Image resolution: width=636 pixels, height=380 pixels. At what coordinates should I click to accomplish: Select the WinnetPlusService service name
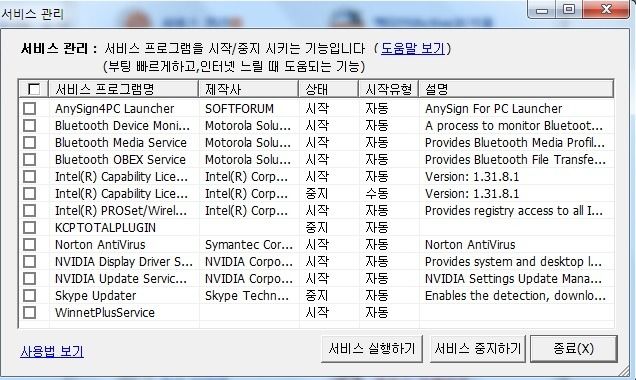tap(105, 313)
